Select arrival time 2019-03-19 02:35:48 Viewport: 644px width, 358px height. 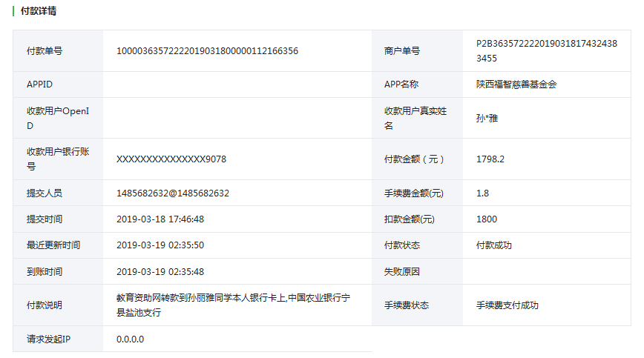click(160, 271)
